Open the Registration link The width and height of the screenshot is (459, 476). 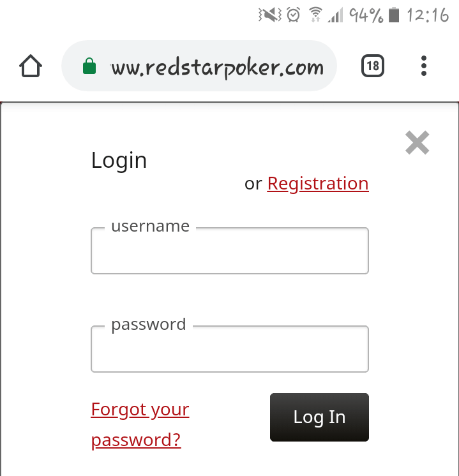(318, 184)
